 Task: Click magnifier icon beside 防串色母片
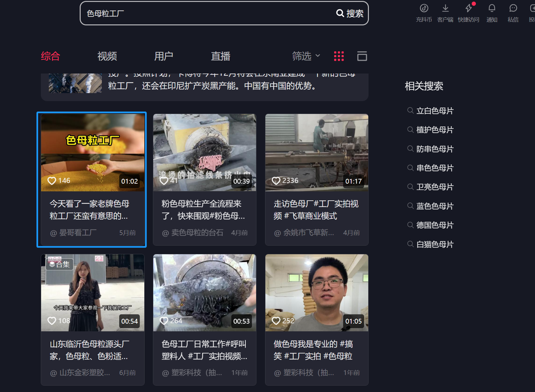[410, 149]
